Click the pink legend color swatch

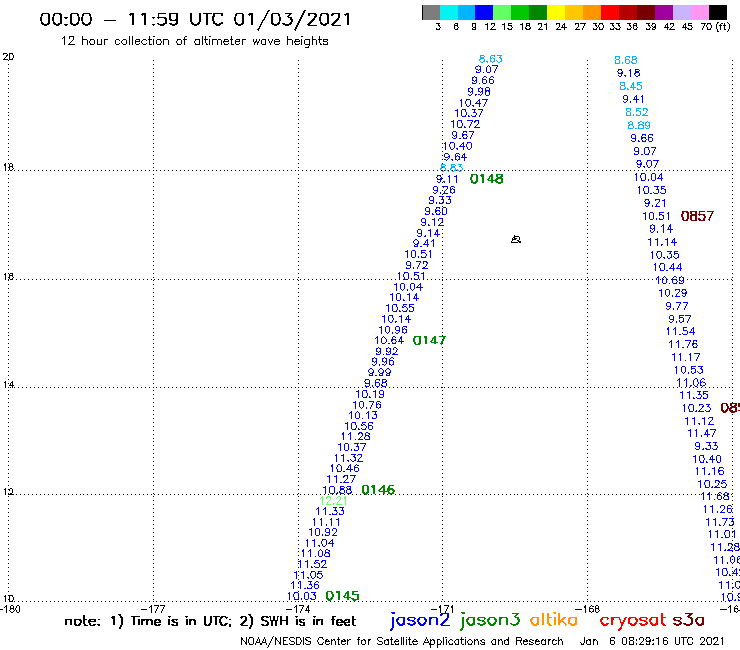coord(699,12)
